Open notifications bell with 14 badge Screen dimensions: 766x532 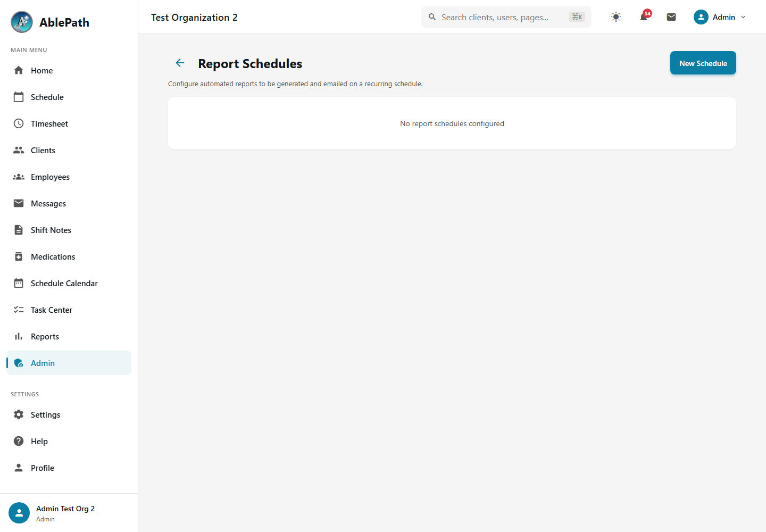(x=644, y=17)
